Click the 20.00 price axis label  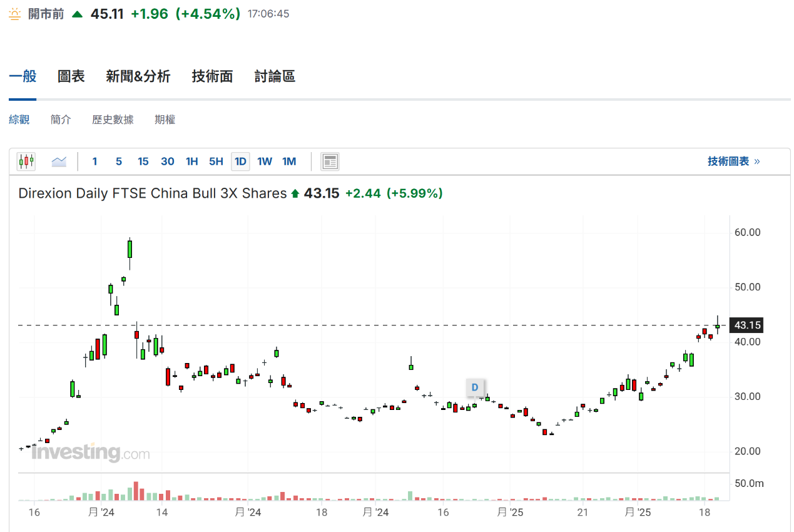(747, 451)
